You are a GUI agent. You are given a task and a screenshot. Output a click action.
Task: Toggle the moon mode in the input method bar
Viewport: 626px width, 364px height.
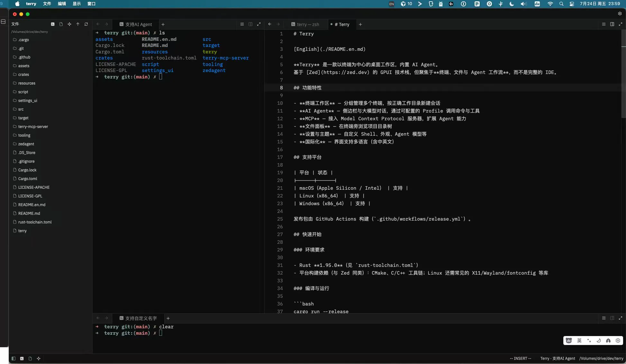pyautogui.click(x=599, y=341)
